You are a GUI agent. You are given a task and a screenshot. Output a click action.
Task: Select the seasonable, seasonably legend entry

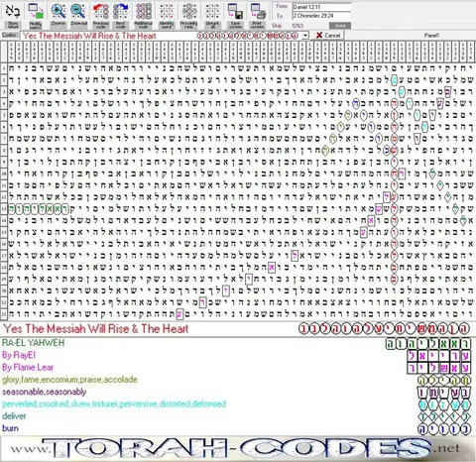point(44,392)
